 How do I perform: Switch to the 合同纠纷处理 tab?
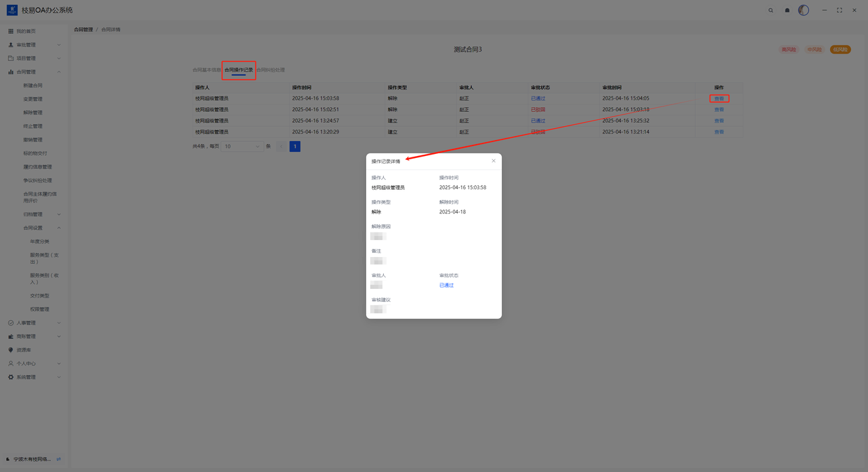pyautogui.click(x=271, y=70)
